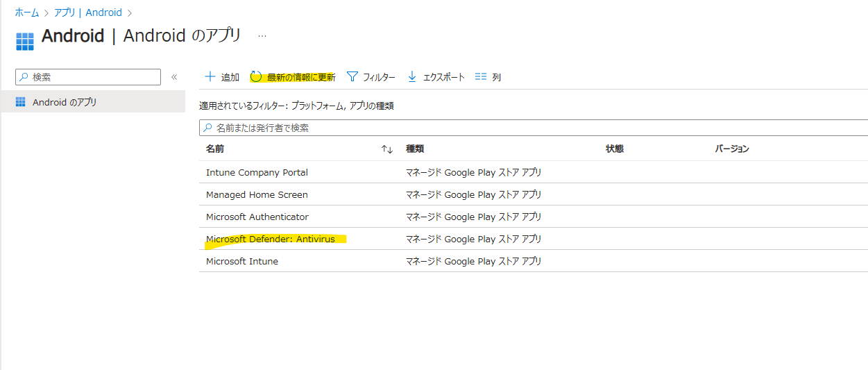
Task: Click the バージョン column header
Action: [732, 149]
